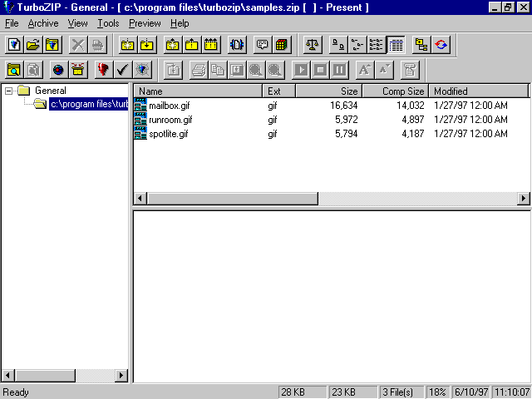Click the colored cube grid icon
This screenshot has width=532, height=399.
(x=282, y=45)
